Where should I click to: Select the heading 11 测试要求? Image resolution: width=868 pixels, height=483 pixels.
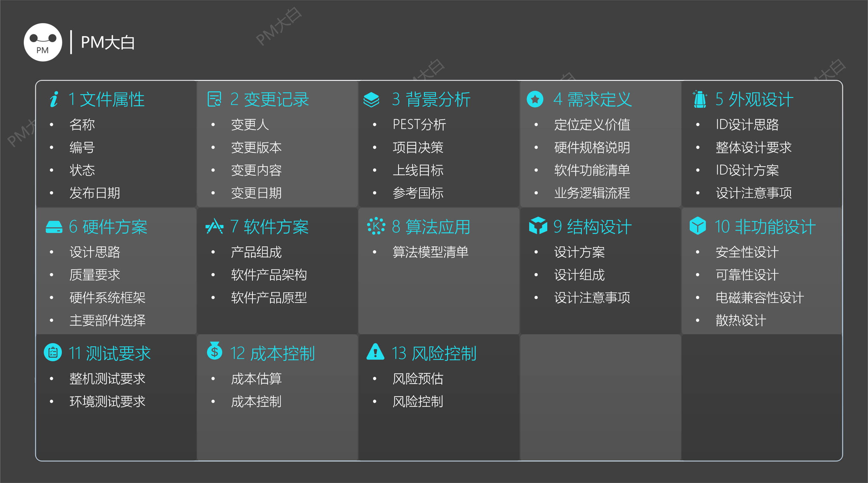coord(109,353)
